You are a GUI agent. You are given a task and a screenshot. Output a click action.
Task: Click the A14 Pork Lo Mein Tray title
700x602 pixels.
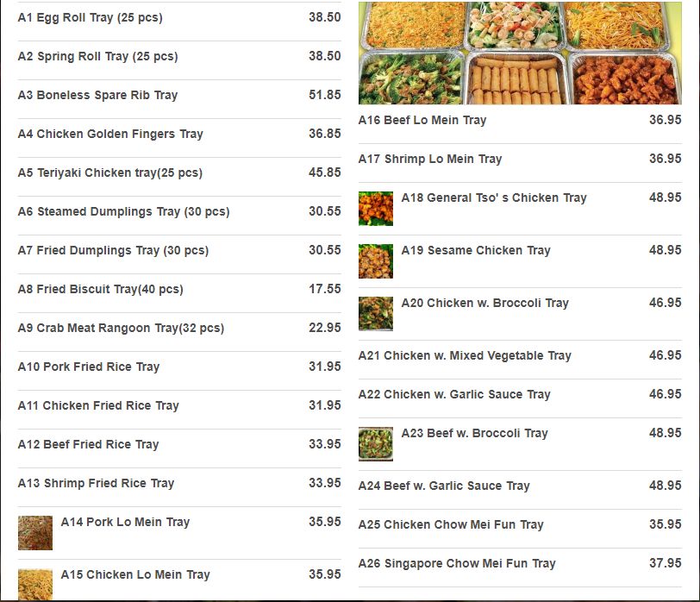click(126, 522)
